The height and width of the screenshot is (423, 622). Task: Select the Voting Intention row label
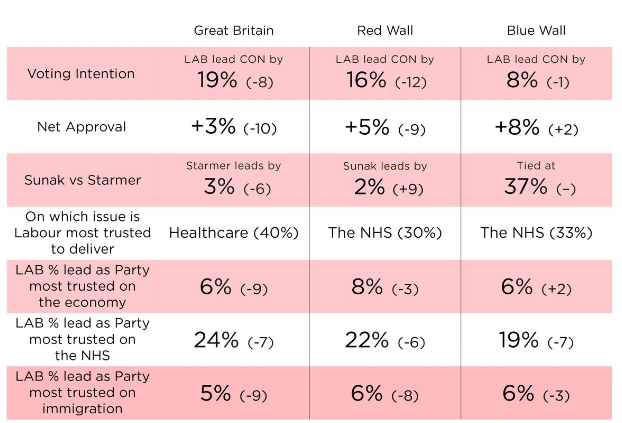point(81,74)
